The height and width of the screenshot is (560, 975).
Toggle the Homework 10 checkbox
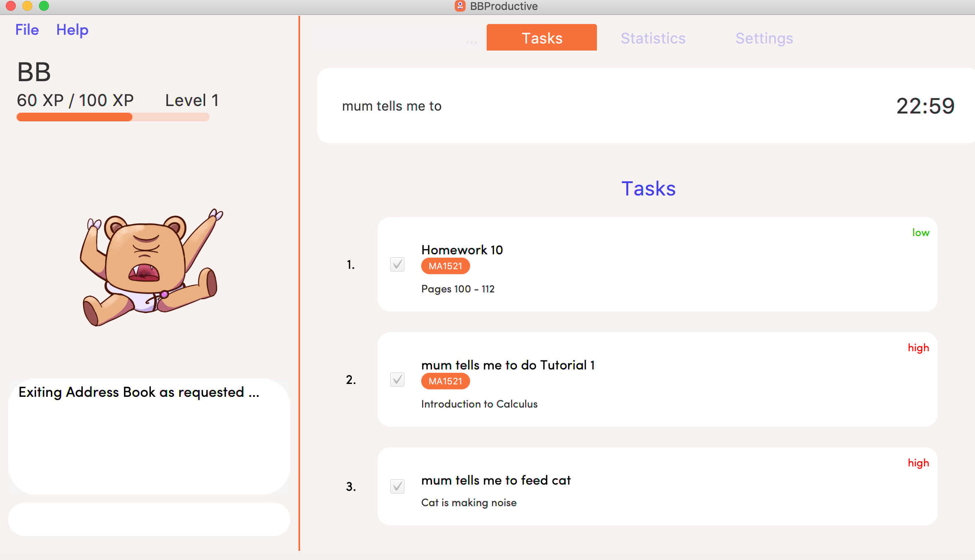click(x=397, y=264)
